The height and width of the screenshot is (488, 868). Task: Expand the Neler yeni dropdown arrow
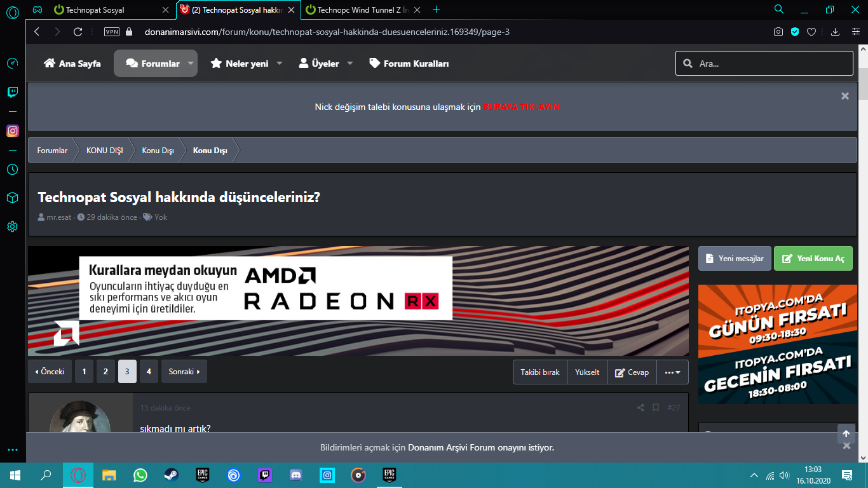coord(280,64)
